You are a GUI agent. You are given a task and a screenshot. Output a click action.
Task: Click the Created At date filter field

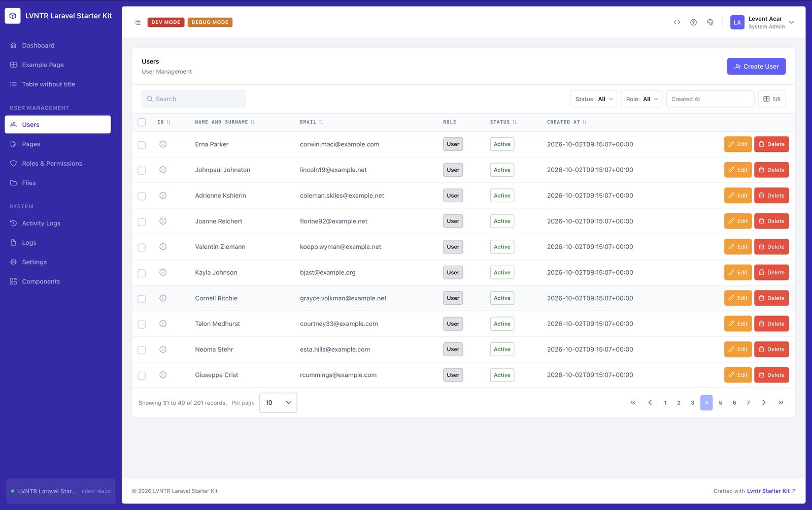710,99
